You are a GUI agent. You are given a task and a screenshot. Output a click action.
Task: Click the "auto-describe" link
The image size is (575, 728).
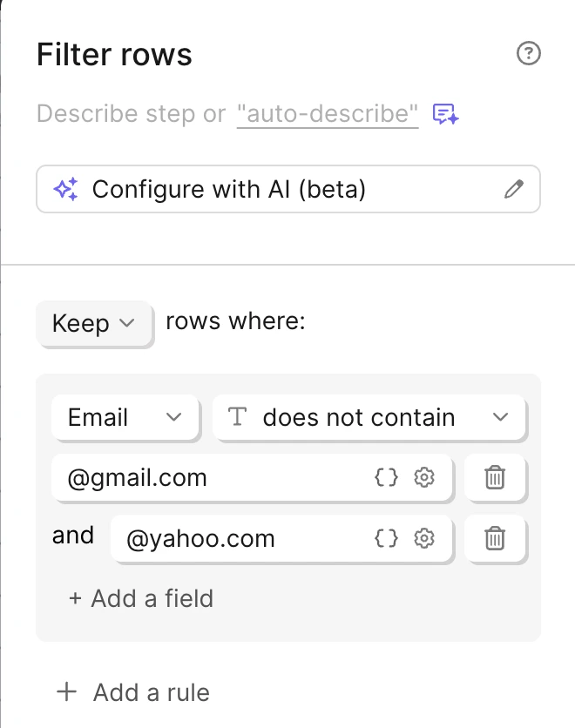tap(328, 114)
